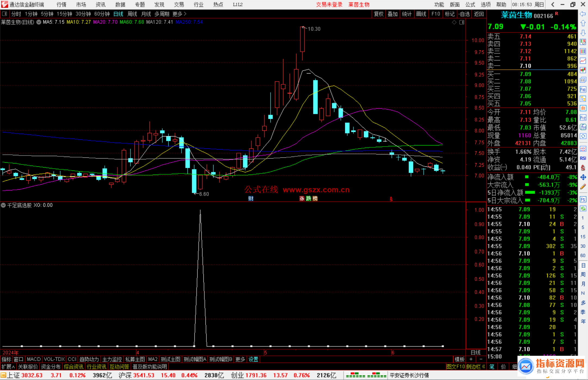Click the red S signal sidebar icon
The image size is (588, 380).
[x=583, y=168]
